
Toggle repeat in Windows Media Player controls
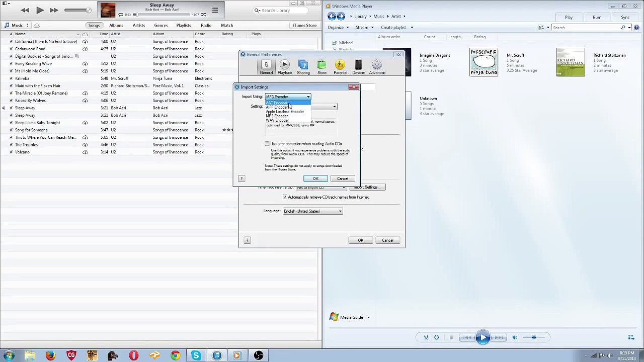[437, 337]
